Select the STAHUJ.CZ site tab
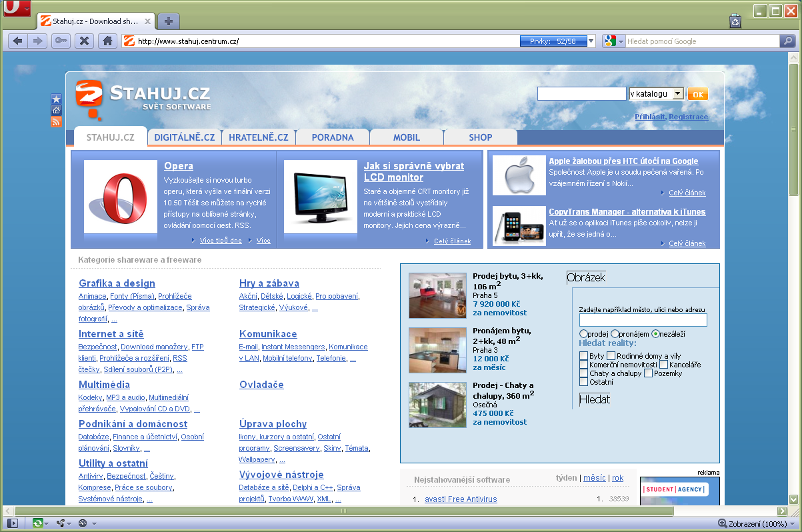The width and height of the screenshot is (802, 532). 111,137
